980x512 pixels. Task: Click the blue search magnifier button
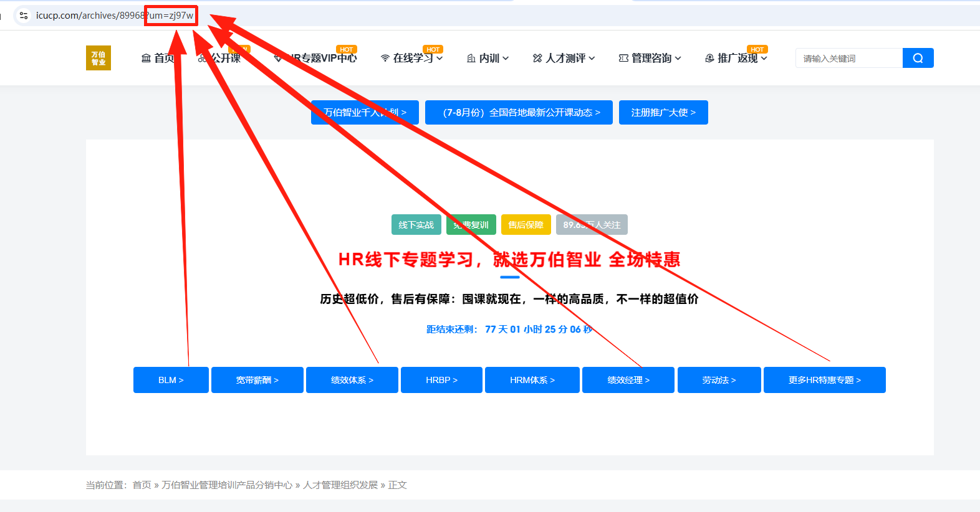(x=918, y=58)
